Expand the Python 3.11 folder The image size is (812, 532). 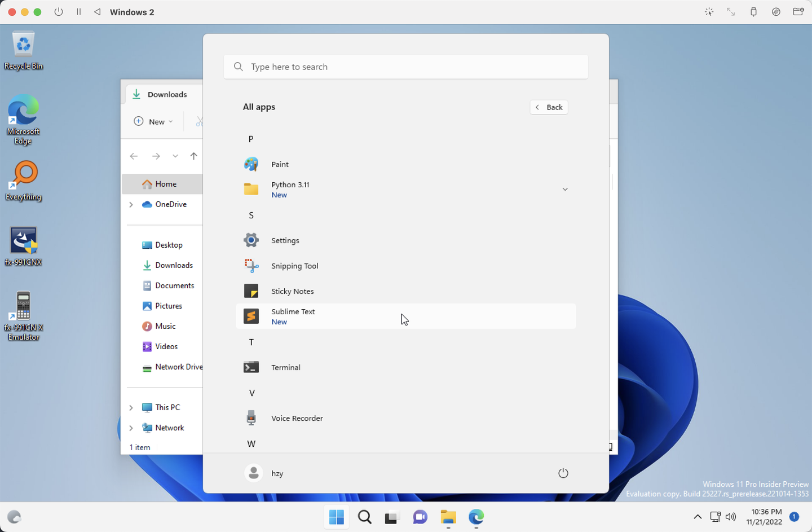(564, 190)
